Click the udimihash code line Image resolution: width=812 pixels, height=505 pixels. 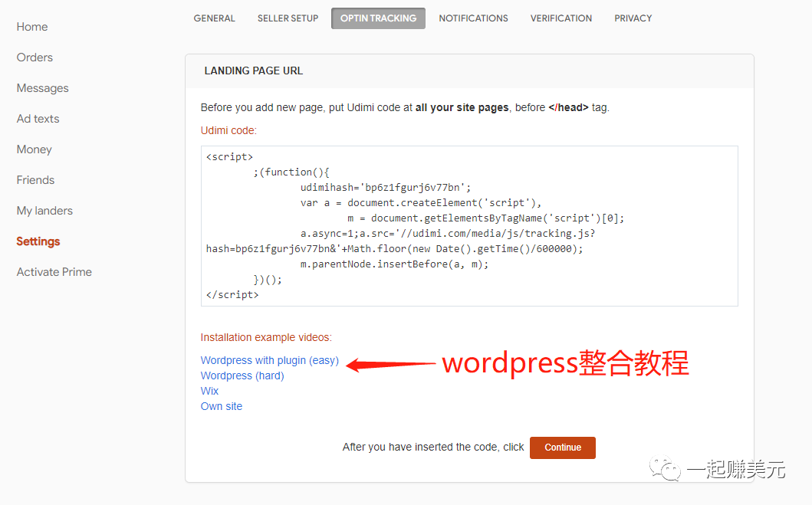[x=385, y=187]
